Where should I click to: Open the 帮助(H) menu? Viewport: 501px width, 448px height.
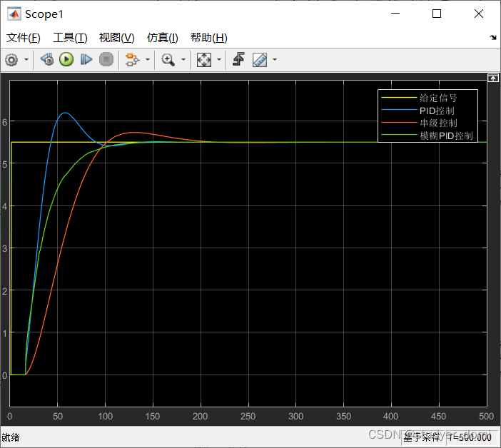[x=208, y=38]
